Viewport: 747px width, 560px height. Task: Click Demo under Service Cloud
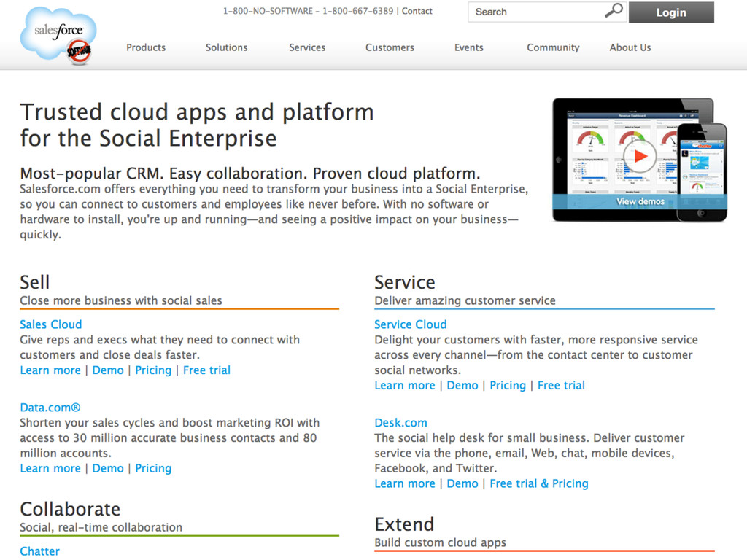pyautogui.click(x=462, y=385)
